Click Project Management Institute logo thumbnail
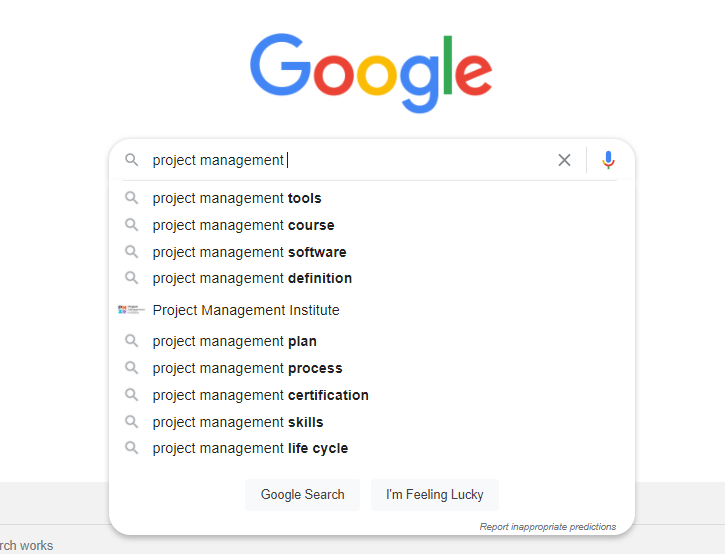Image resolution: width=725 pixels, height=554 pixels. coord(131,310)
